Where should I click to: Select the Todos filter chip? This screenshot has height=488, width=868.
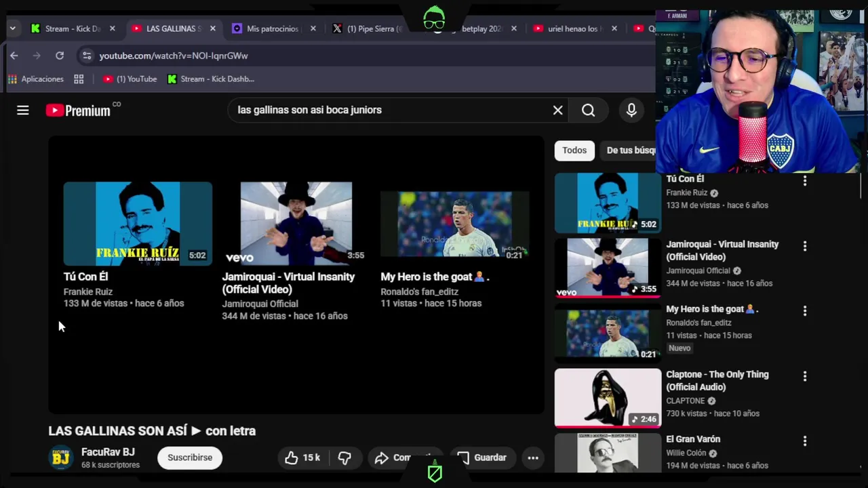[574, 150]
